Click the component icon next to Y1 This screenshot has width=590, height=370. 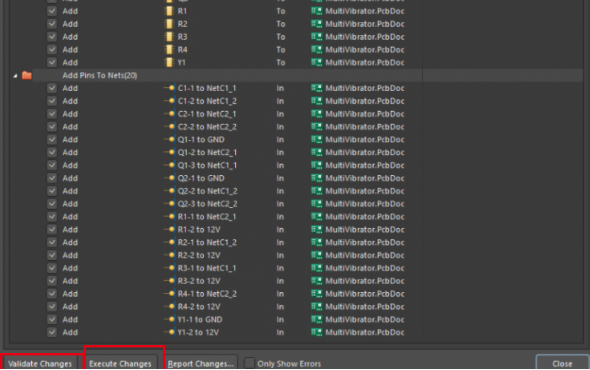point(169,62)
